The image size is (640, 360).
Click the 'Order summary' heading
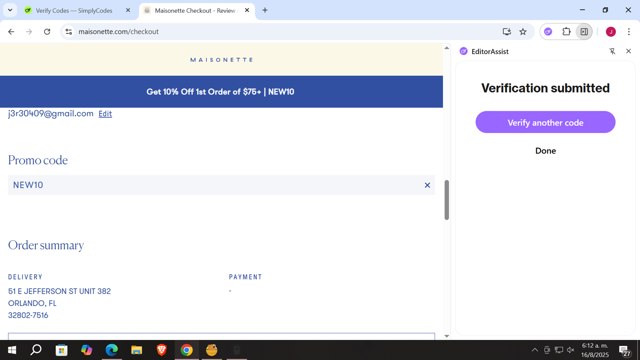tap(46, 245)
